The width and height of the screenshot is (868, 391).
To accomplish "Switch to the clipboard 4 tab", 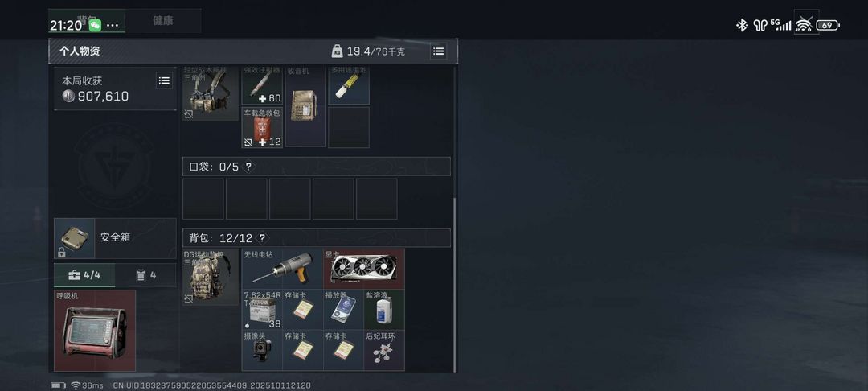I will point(146,275).
